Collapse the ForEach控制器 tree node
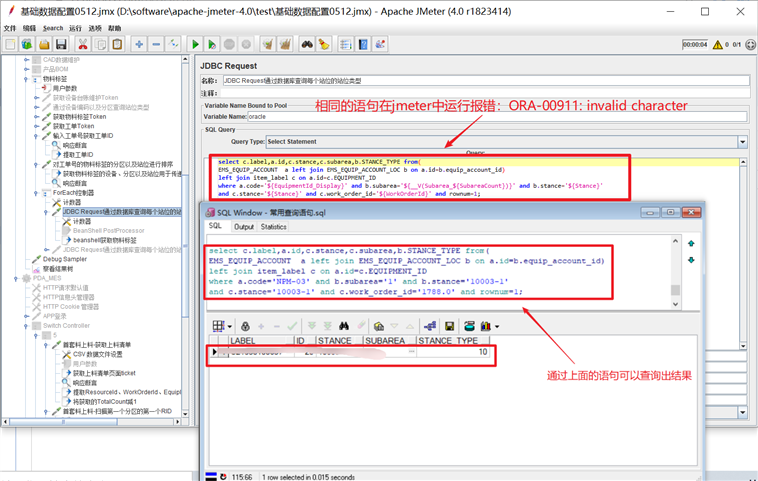Screen dimensions: 758x481 (x=36, y=193)
